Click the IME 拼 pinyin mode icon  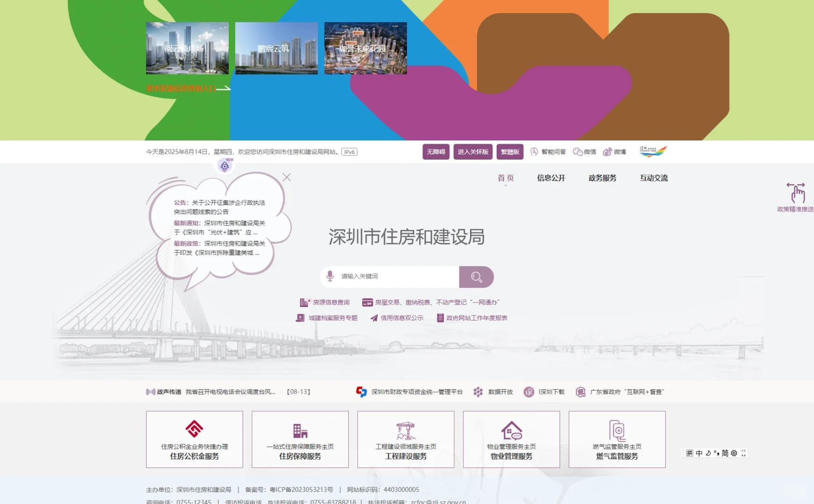click(690, 453)
